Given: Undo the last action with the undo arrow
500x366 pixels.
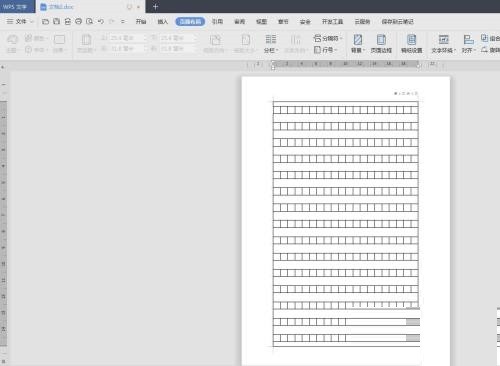Looking at the screenshot, I should click(100, 21).
